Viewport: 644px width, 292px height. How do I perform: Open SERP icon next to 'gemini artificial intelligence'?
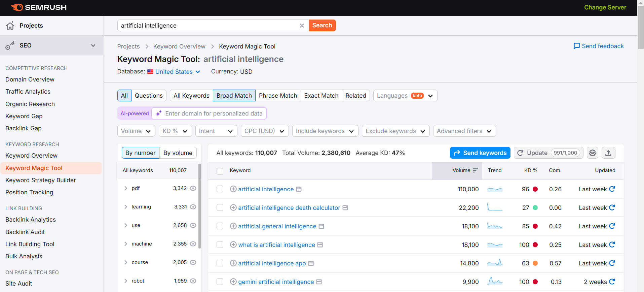(x=319, y=282)
